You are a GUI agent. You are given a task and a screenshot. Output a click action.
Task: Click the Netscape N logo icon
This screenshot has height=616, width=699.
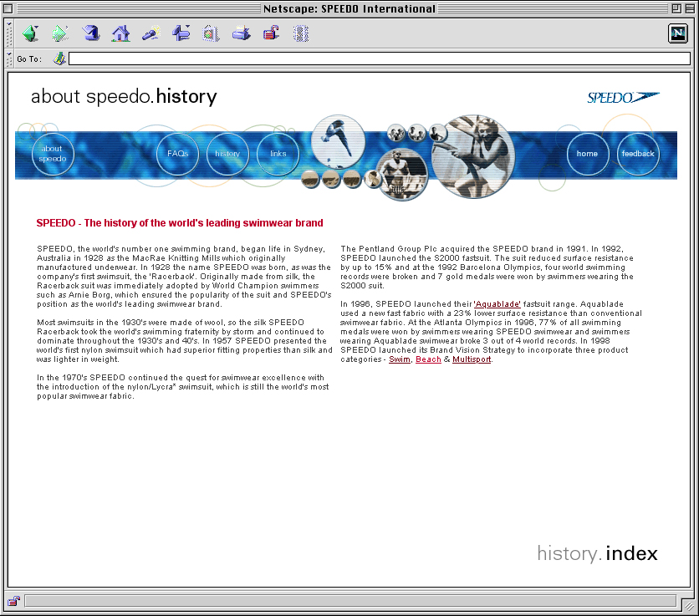(x=677, y=33)
